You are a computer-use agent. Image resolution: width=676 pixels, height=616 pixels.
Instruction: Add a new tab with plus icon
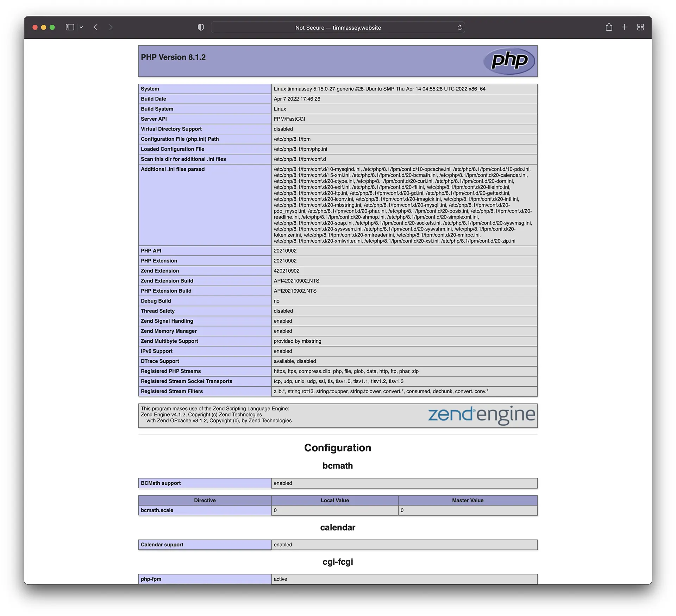(x=624, y=27)
